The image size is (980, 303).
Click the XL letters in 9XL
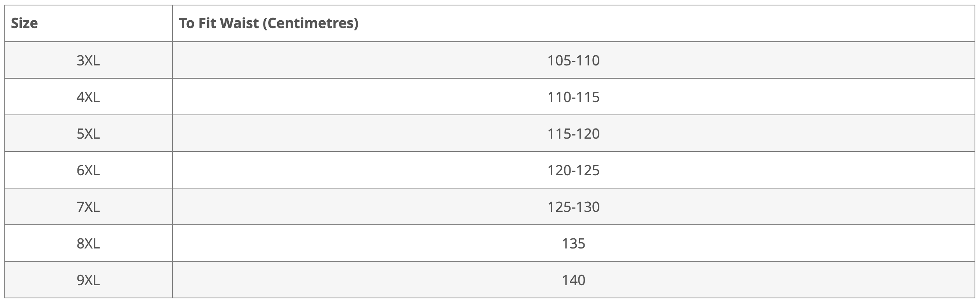(x=93, y=280)
